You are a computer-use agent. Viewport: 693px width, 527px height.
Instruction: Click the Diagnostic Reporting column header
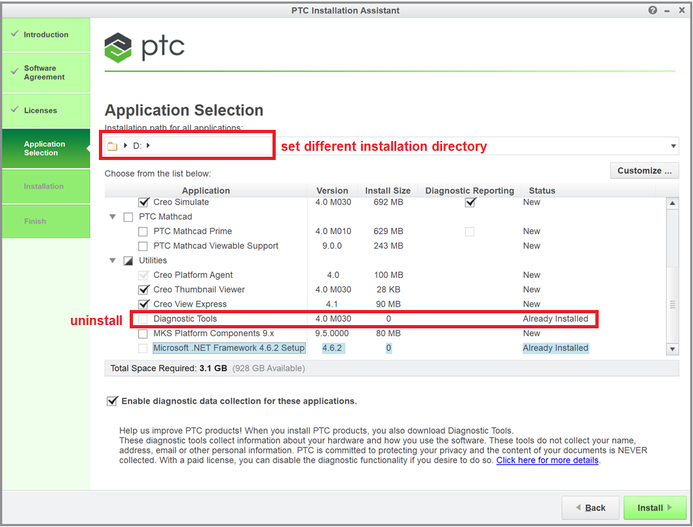coord(469,191)
